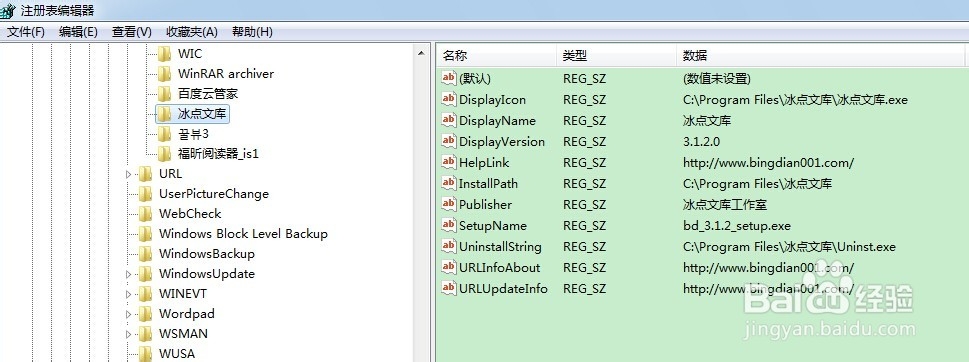Click the WinRAR archiver folder icon
This screenshot has width=969, height=362.
pos(164,74)
